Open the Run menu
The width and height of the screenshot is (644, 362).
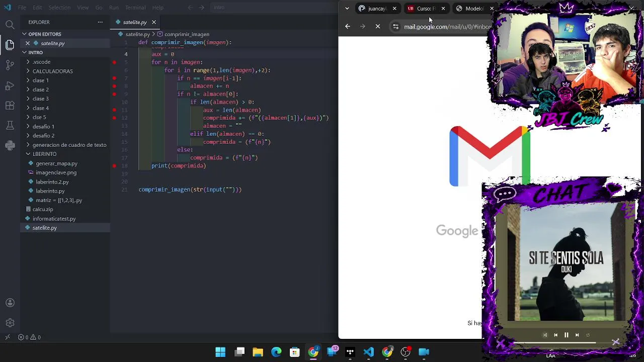click(114, 8)
